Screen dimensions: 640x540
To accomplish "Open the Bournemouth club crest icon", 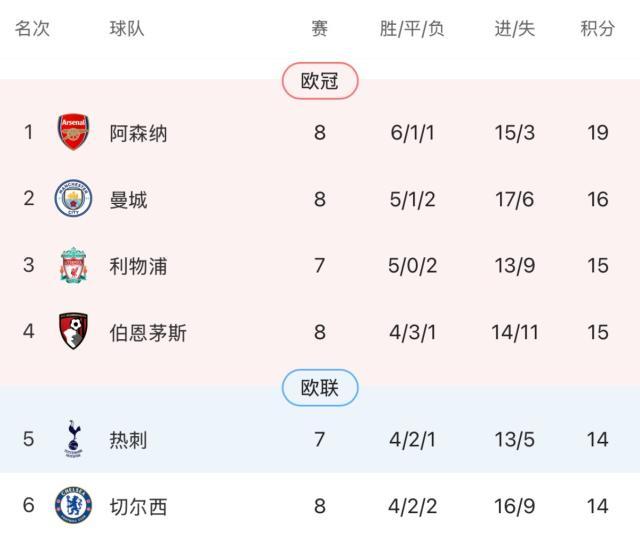I will click(x=73, y=332).
